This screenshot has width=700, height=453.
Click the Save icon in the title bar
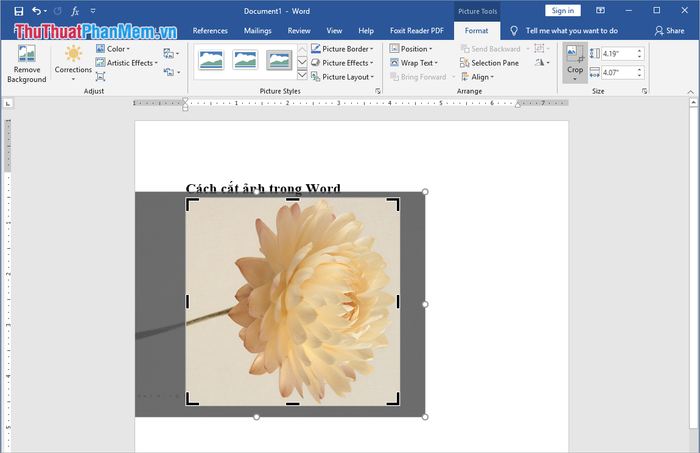point(18,11)
